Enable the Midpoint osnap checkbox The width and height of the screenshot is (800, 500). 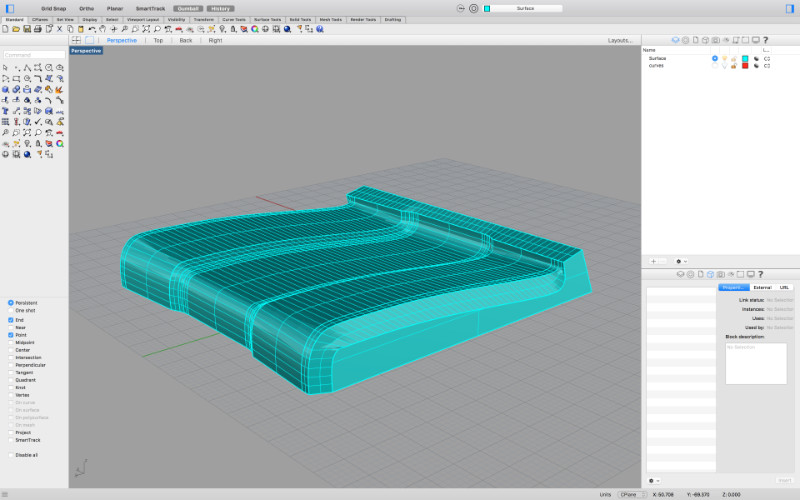tap(11, 342)
